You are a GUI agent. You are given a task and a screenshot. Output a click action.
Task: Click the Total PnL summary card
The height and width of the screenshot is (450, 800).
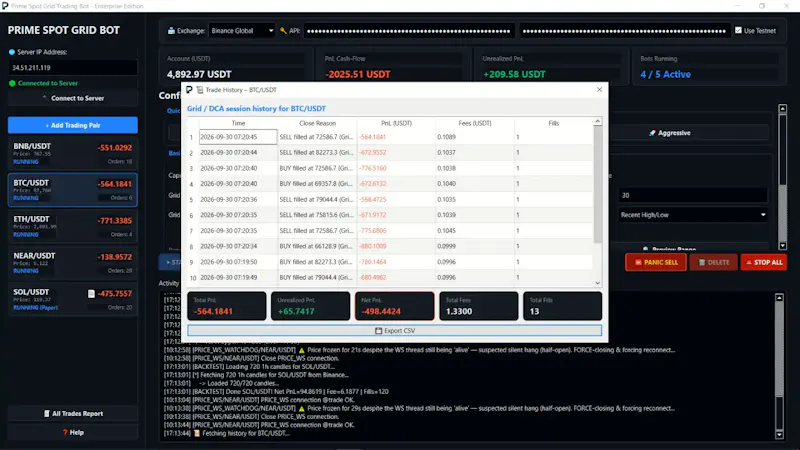pos(227,306)
